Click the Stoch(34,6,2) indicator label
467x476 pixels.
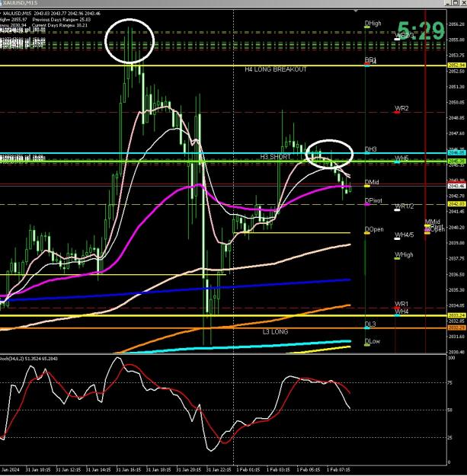pos(29,359)
